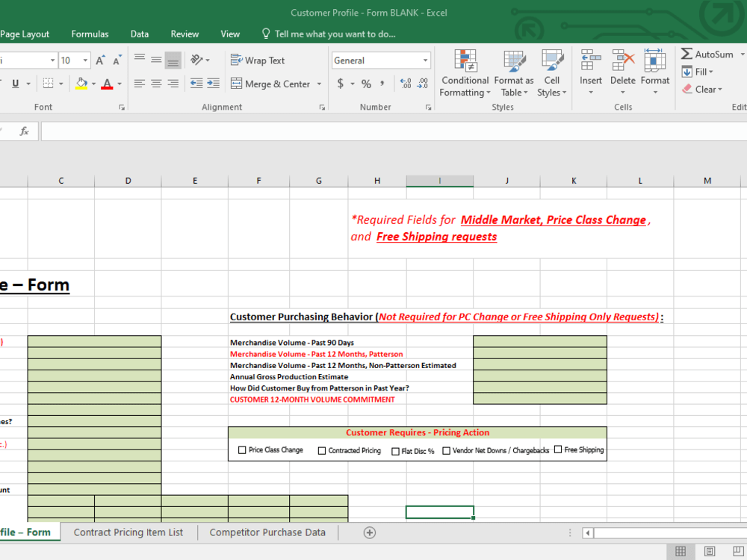This screenshot has height=560, width=747.
Task: Click AutoSum
Action: 707,55
